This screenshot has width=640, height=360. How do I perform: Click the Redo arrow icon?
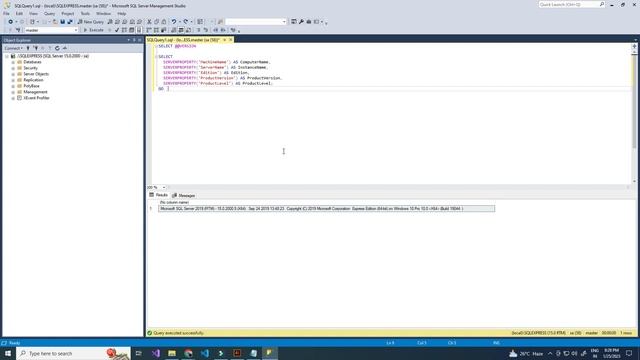186,22
